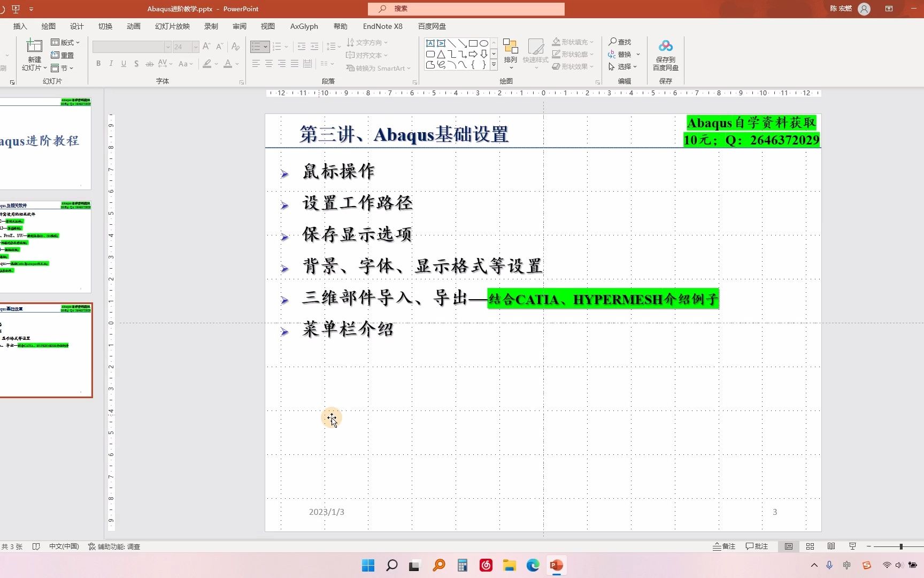Open the font name combo box arrow
This screenshot has width=924, height=578.
167,47
